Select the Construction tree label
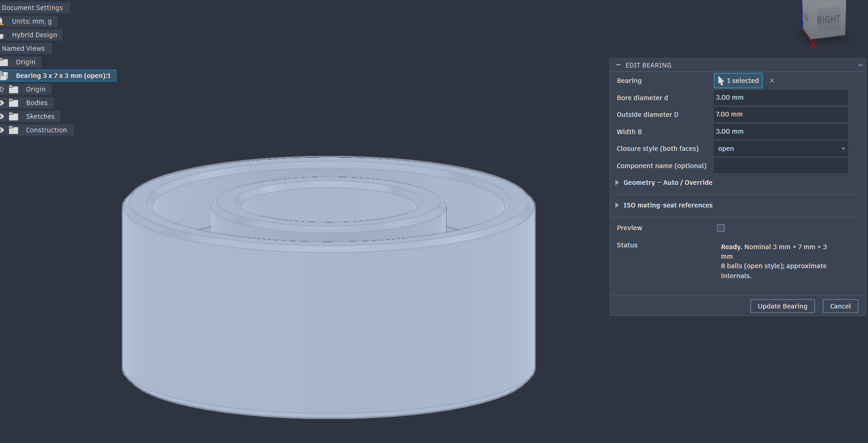The image size is (868, 443). coord(46,130)
